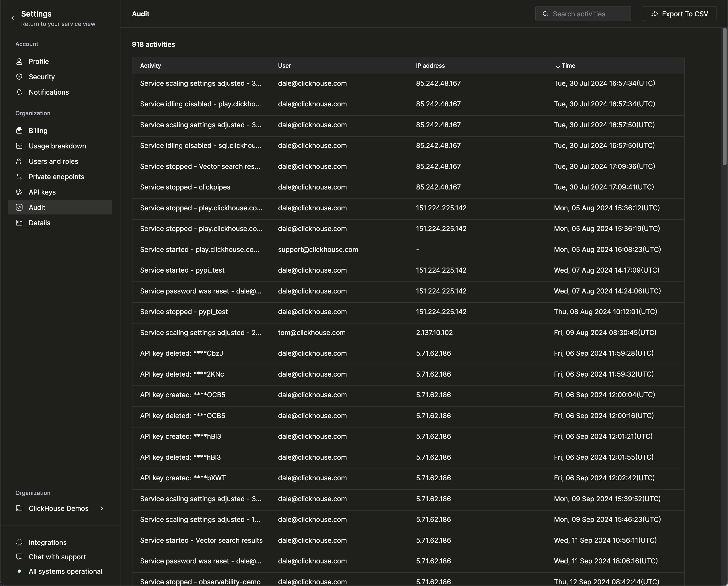Click the Billing wallet icon
Screen dimensions: 728x586
(19, 131)
